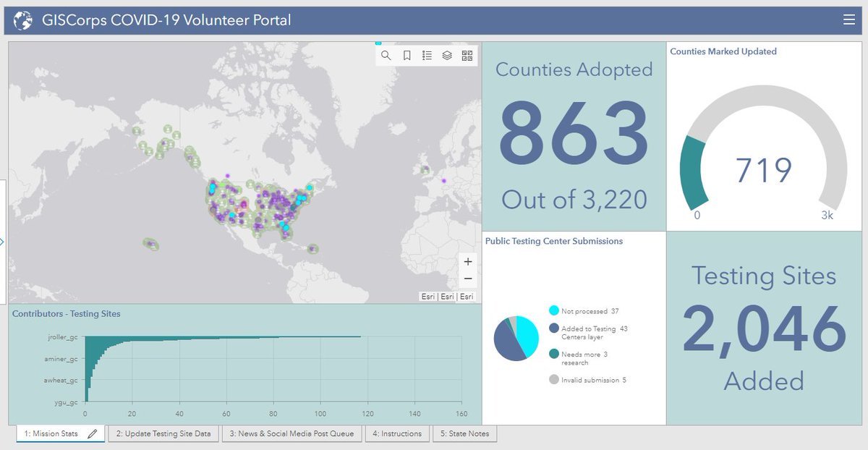Click the ygu_gc contributor label

point(66,402)
